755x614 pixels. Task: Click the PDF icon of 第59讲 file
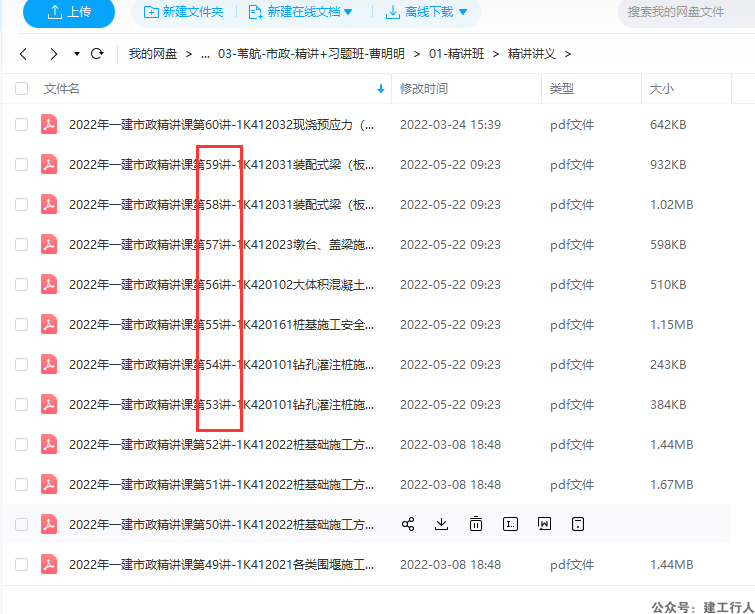[x=49, y=164]
